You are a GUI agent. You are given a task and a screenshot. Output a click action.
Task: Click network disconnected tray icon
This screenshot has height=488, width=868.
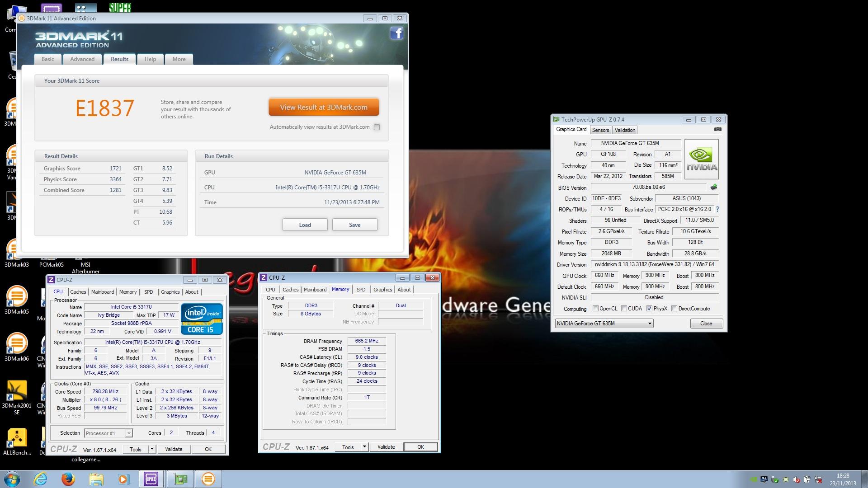click(818, 479)
